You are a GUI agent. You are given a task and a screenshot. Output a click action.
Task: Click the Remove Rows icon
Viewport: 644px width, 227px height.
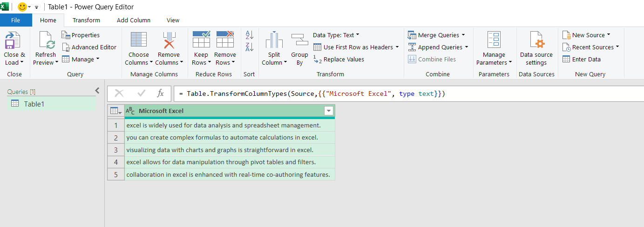coord(225,40)
